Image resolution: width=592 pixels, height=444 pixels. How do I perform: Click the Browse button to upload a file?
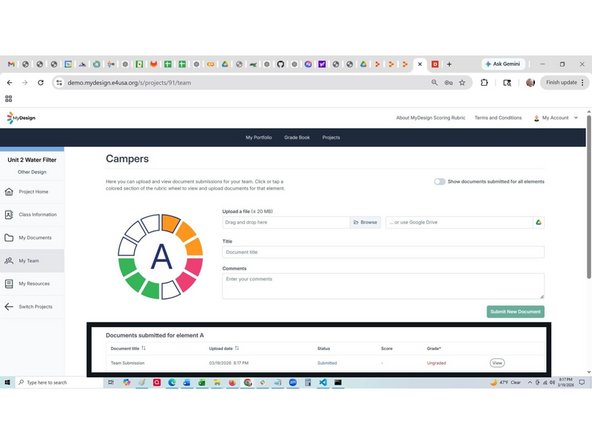click(365, 222)
